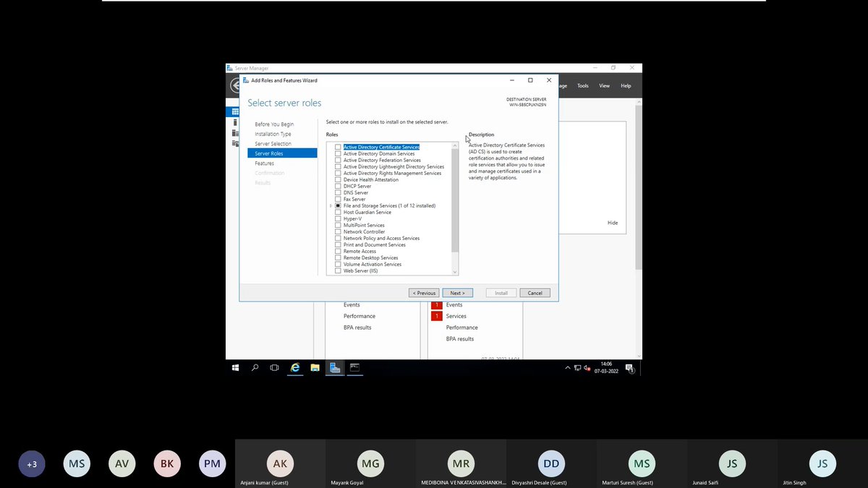The height and width of the screenshot is (488, 868).
Task: Select the Host Guardian Service role text
Action: [367, 213]
